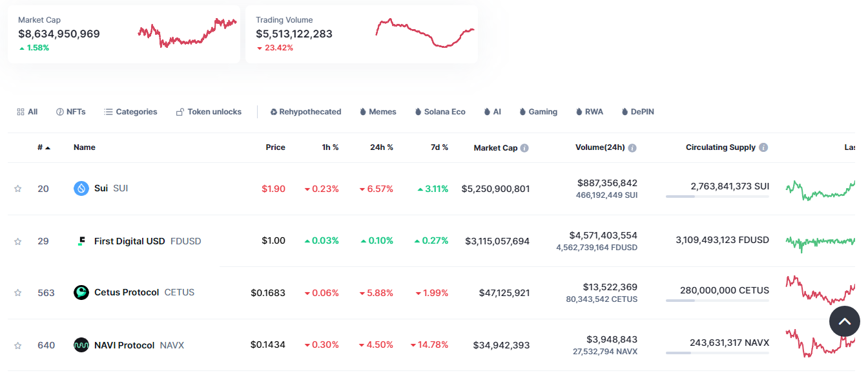Sort by Circulating Supply column header
The image size is (868, 373).
coord(721,147)
